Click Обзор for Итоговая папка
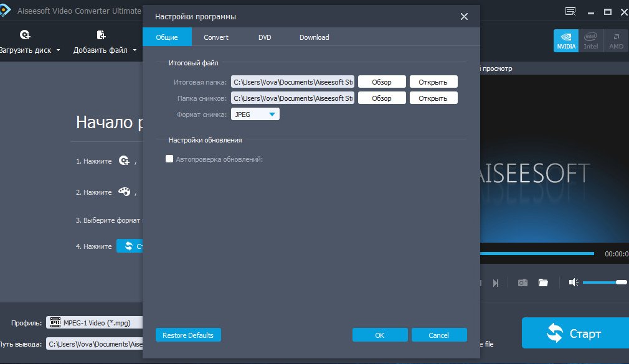The height and width of the screenshot is (364, 629). point(382,82)
